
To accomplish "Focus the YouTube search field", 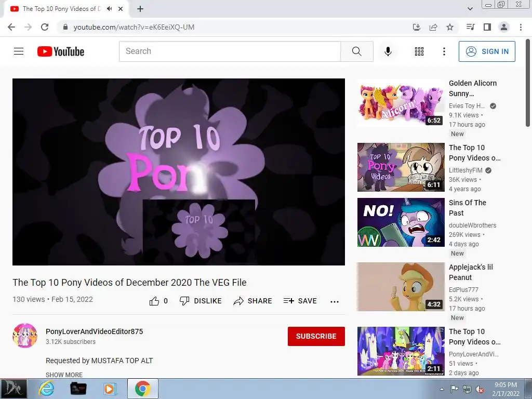I will click(230, 51).
